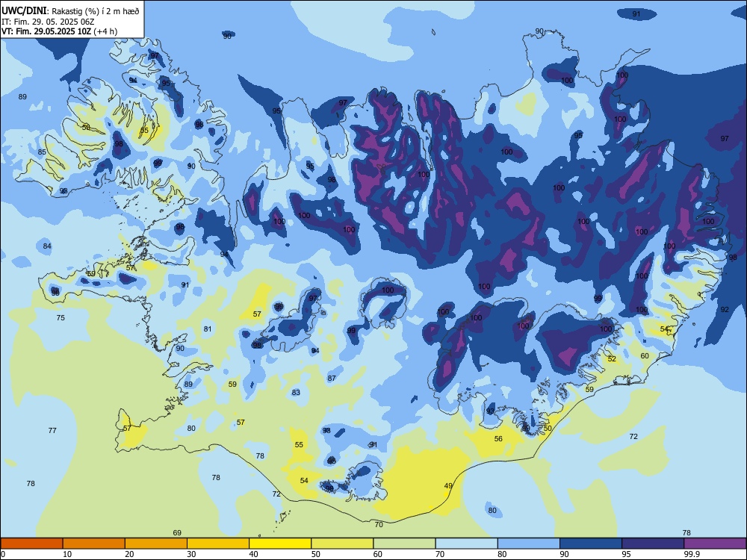Click the 70–80 pale blue legend swatch

(466, 544)
